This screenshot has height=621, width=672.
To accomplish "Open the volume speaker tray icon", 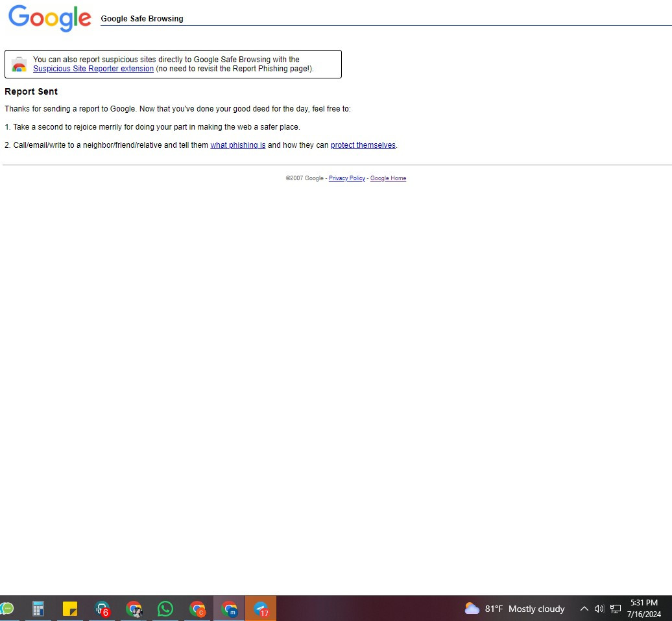I will [x=599, y=609].
